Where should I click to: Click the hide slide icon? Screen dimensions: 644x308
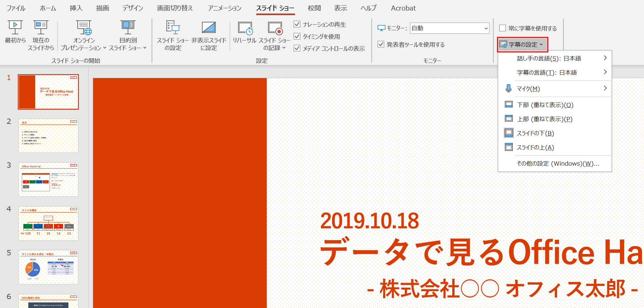tap(209, 27)
